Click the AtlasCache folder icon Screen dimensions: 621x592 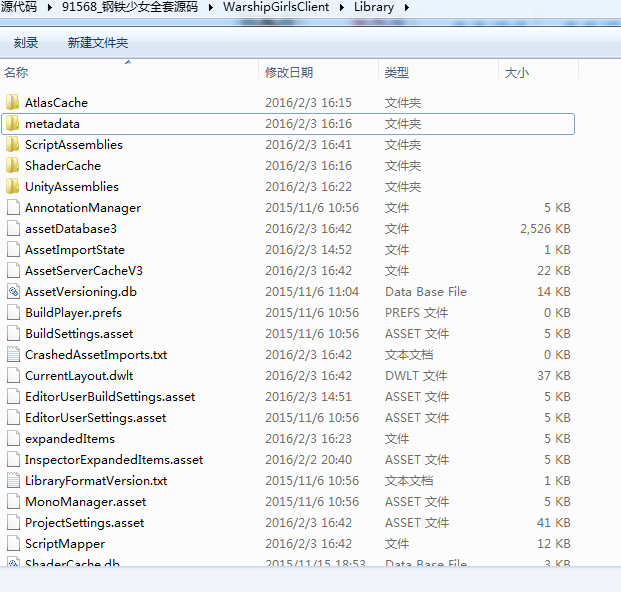(13, 103)
